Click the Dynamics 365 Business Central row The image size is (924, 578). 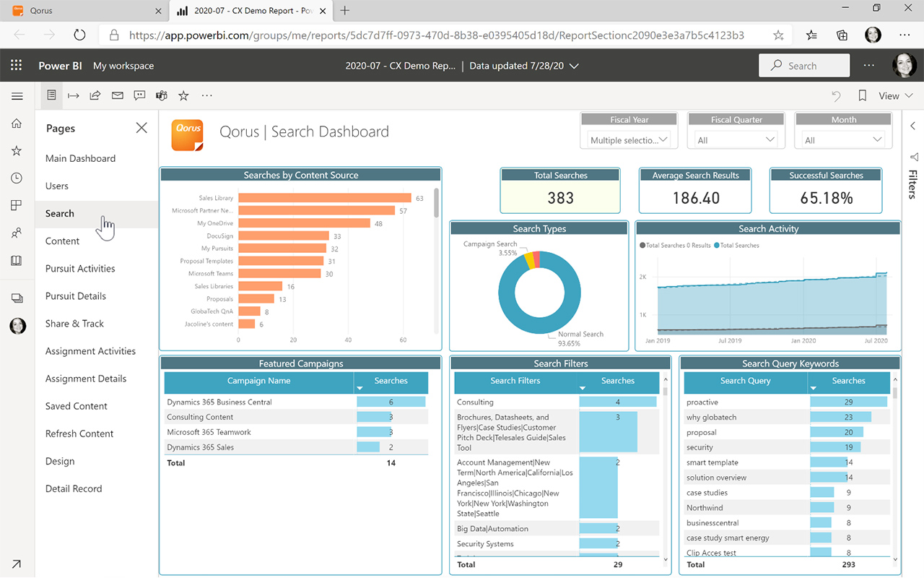[296, 402]
